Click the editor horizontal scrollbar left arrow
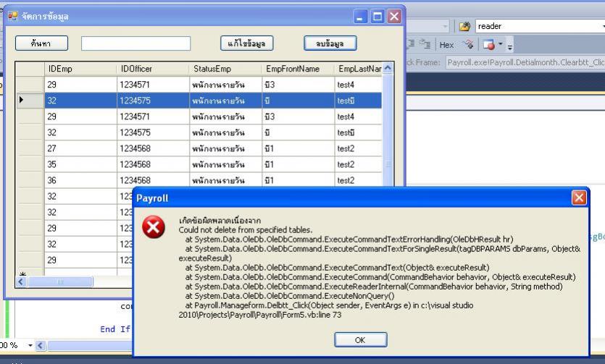This screenshot has width=605, height=364. click(41, 345)
